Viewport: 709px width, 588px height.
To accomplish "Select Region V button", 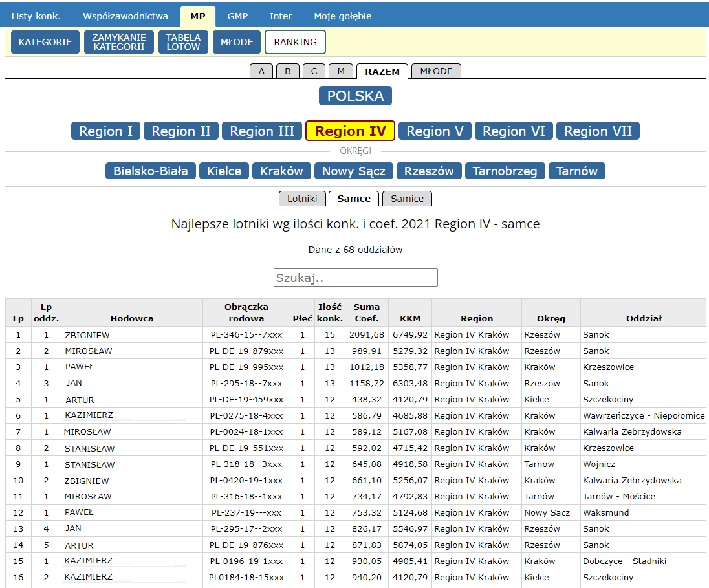I will 435,131.
